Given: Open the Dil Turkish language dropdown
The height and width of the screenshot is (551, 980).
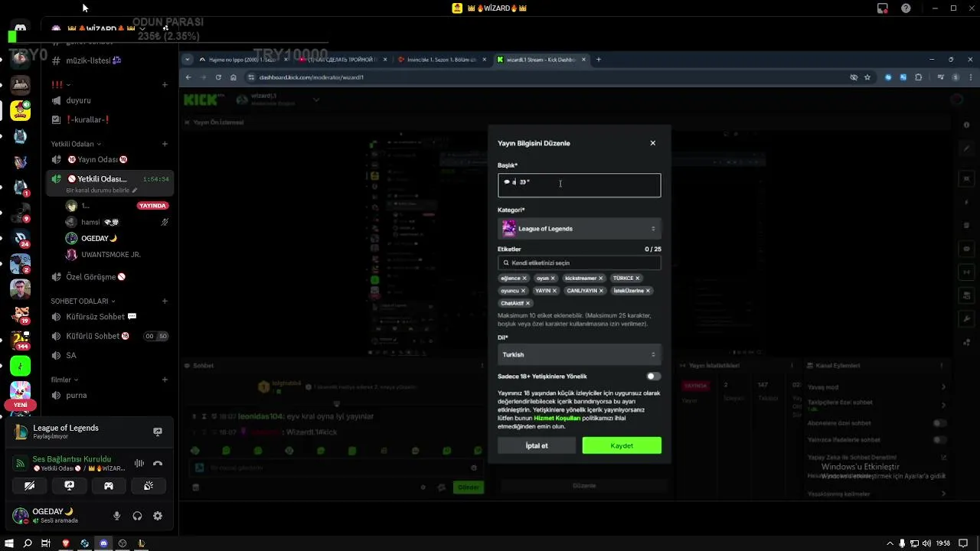Looking at the screenshot, I should pos(579,354).
